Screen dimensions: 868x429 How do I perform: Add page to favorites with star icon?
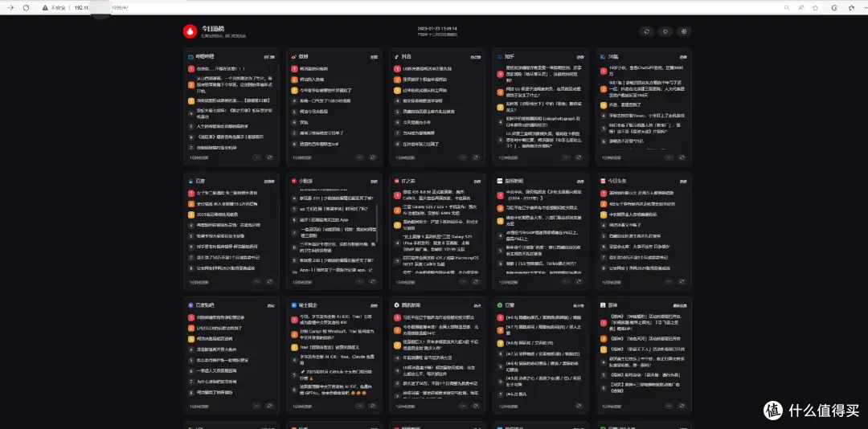[816, 8]
